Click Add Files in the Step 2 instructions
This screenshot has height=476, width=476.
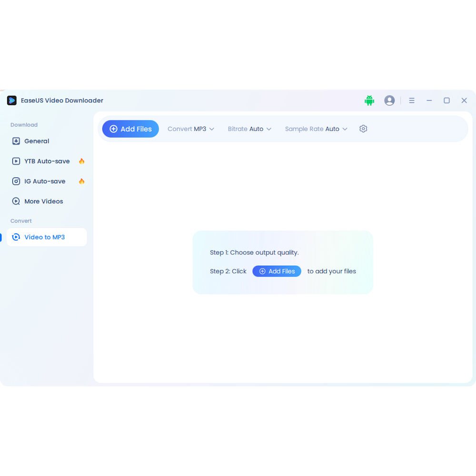coord(277,271)
